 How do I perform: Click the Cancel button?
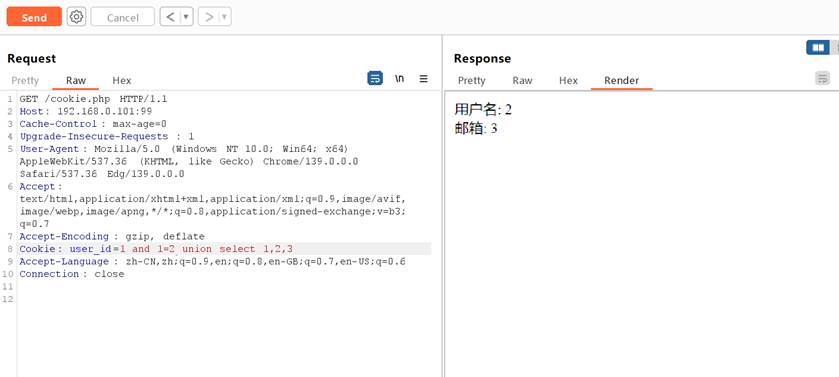tap(123, 17)
